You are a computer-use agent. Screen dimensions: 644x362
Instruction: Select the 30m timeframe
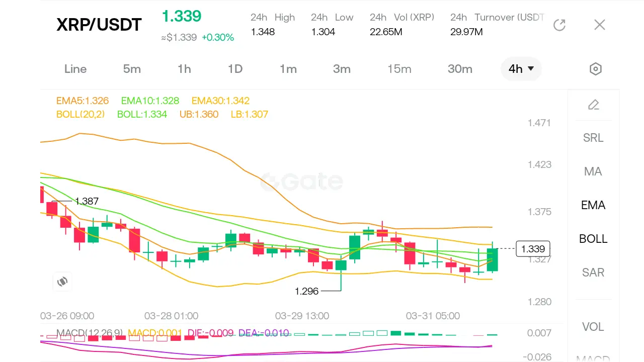(x=460, y=69)
